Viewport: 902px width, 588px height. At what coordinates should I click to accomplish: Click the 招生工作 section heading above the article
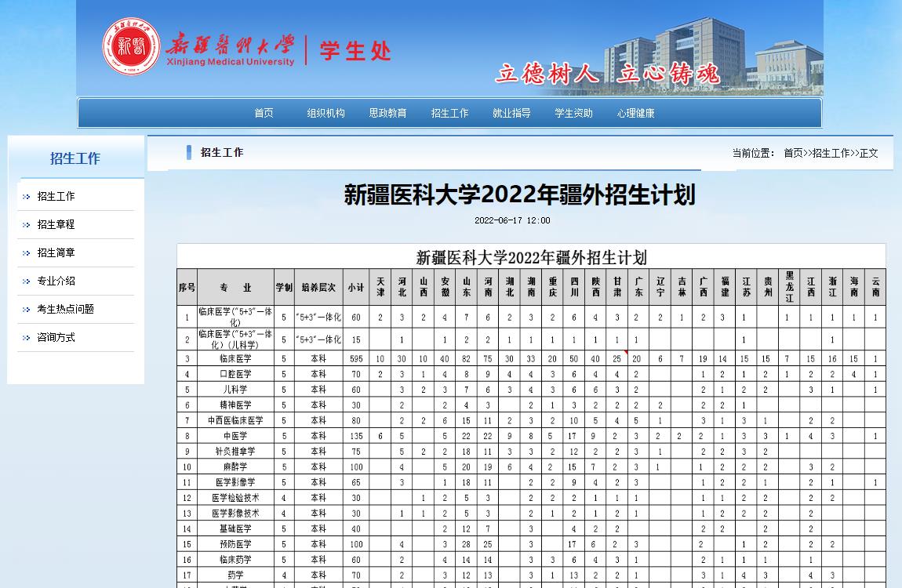pyautogui.click(x=221, y=152)
